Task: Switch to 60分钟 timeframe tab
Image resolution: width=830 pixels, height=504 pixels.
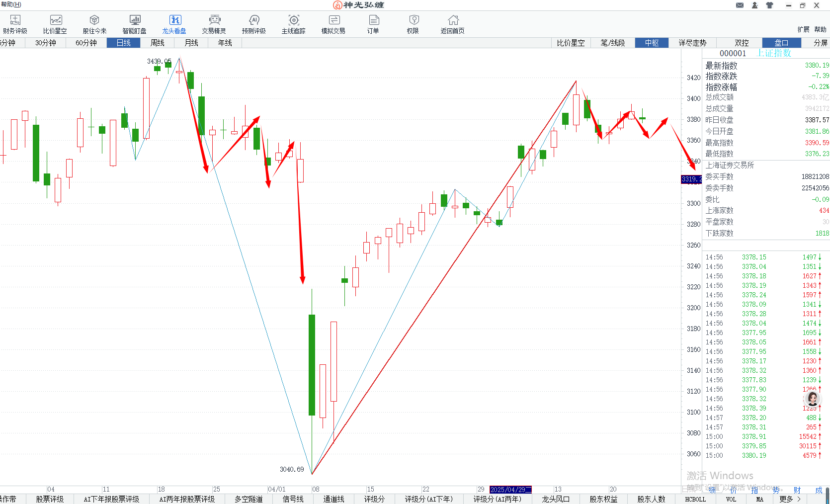Action: pos(86,43)
